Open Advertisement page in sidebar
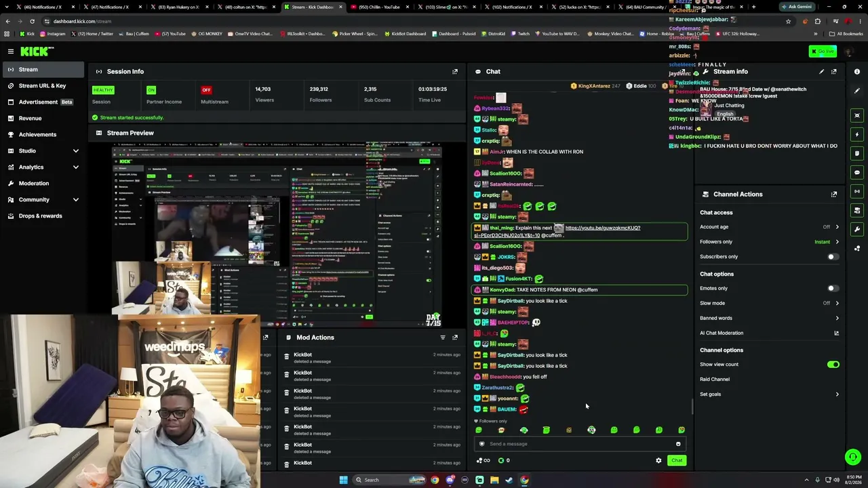The image size is (868, 488). click(43, 102)
